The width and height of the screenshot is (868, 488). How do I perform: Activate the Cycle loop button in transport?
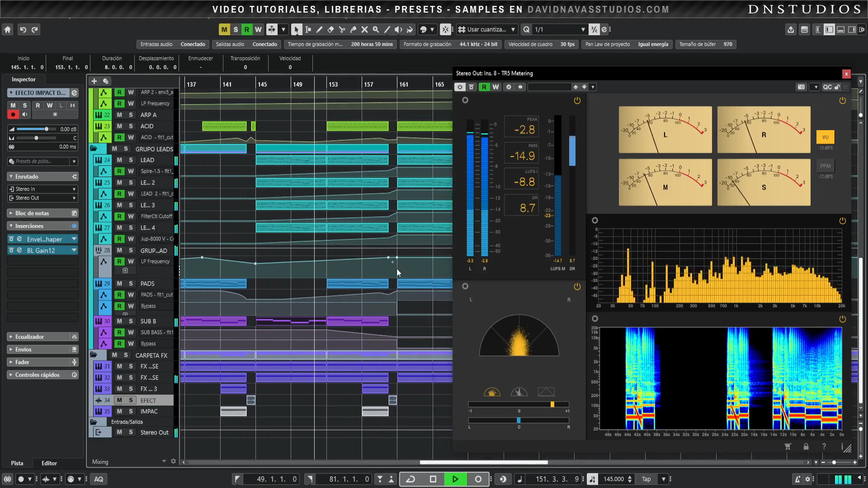point(411,479)
